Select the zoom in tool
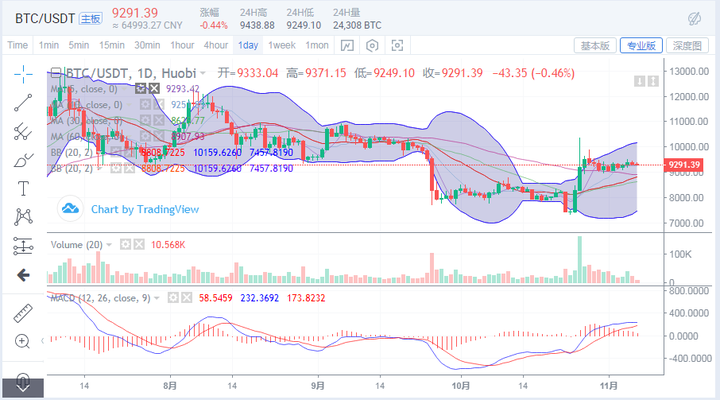Screen dimensions: 720x400 coord(22,341)
